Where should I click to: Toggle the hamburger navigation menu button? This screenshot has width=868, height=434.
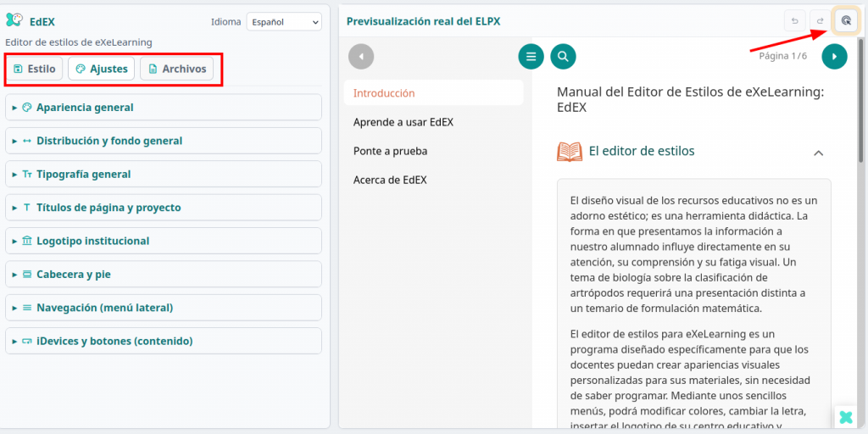coord(531,57)
